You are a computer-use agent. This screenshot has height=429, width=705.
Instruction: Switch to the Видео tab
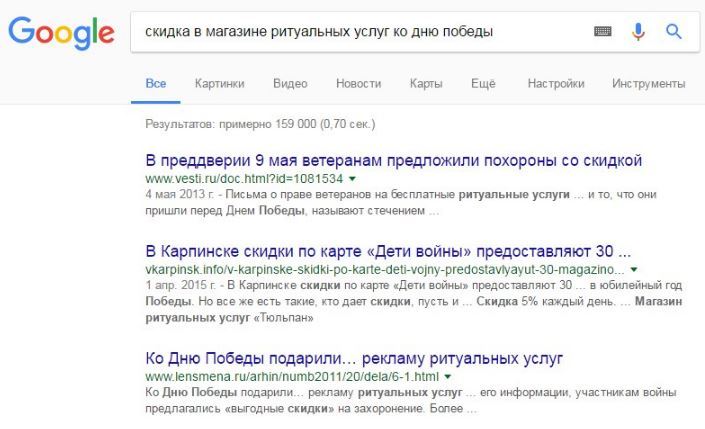(x=290, y=84)
